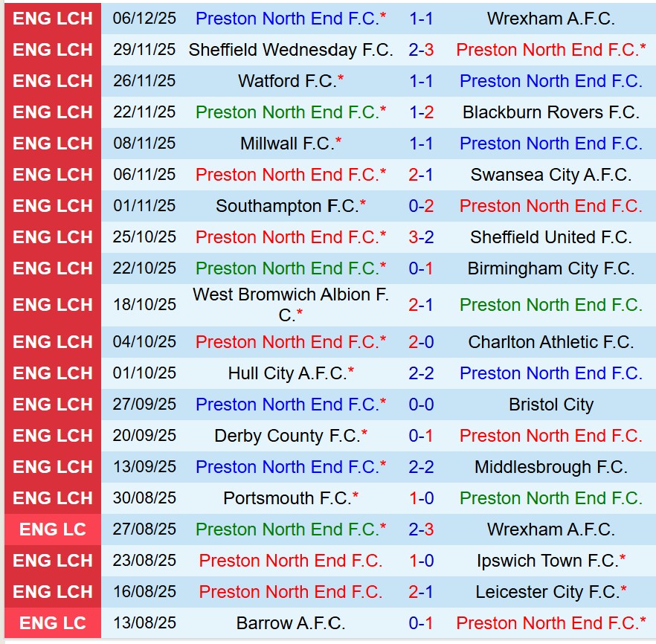Select the Southampton F.C. team name

point(288,206)
